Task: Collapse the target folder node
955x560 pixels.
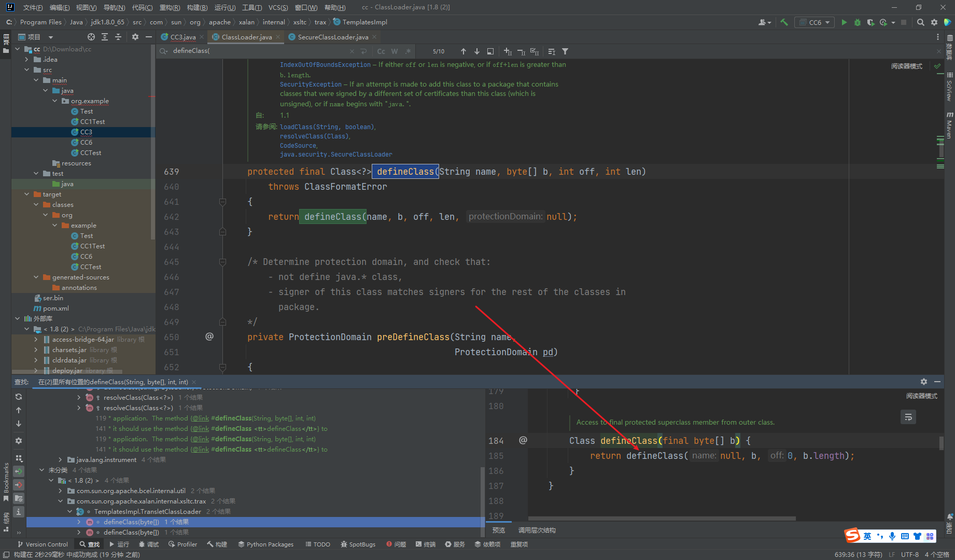Action: [x=26, y=194]
